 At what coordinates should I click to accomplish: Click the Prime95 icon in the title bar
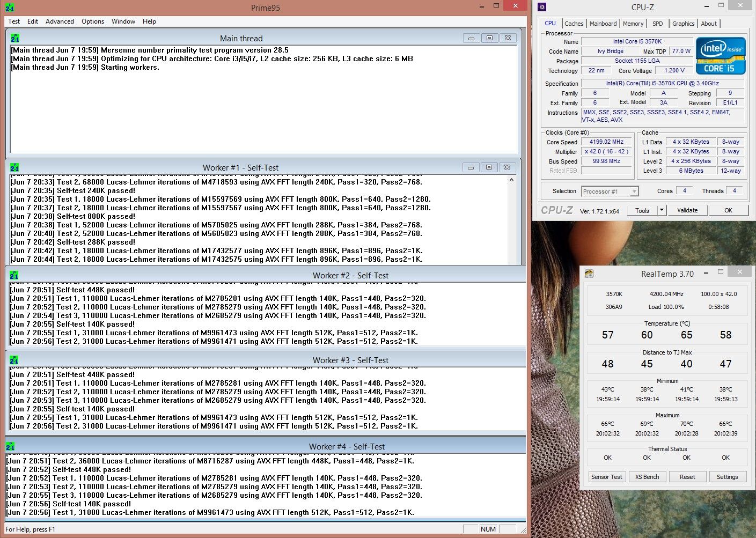pos(10,8)
